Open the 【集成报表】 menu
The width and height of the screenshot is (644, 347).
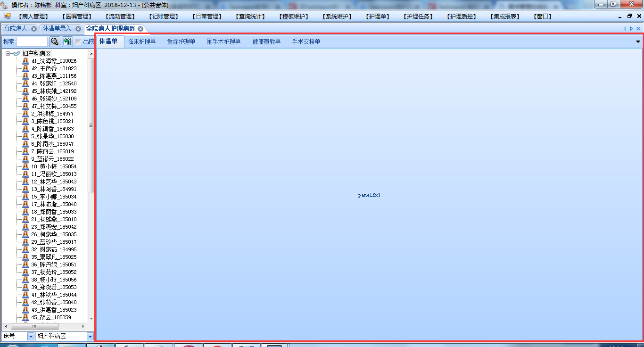[x=505, y=17]
